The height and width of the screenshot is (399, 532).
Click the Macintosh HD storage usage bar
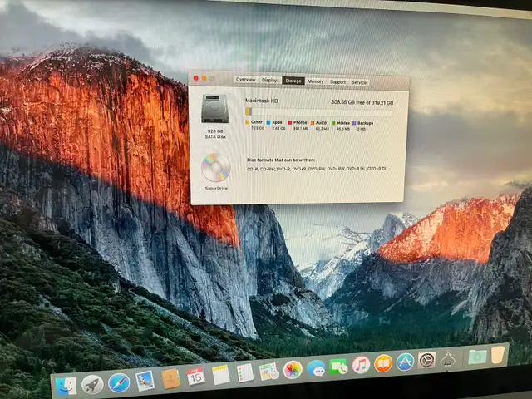point(319,112)
